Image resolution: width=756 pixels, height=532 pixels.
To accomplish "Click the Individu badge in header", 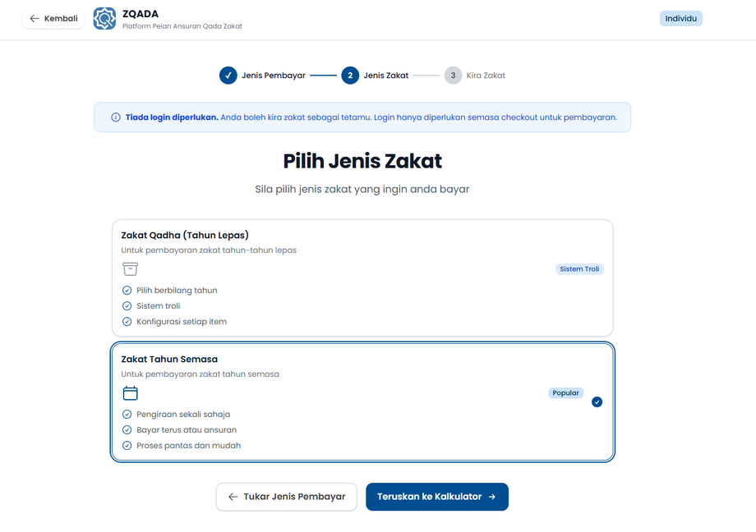I will 680,18.
